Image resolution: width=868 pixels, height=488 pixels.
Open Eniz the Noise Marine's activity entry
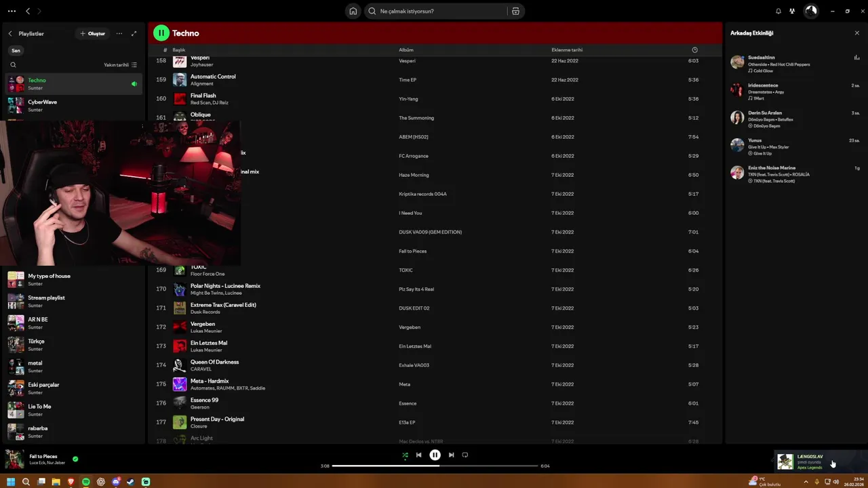coord(795,174)
